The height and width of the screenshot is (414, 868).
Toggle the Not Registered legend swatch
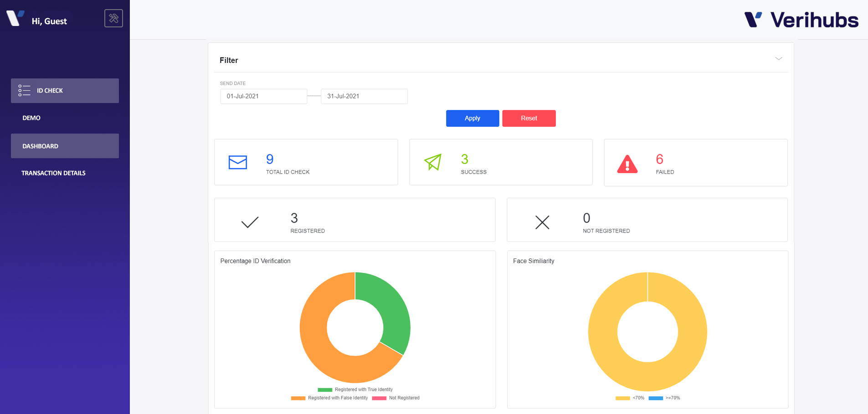379,398
